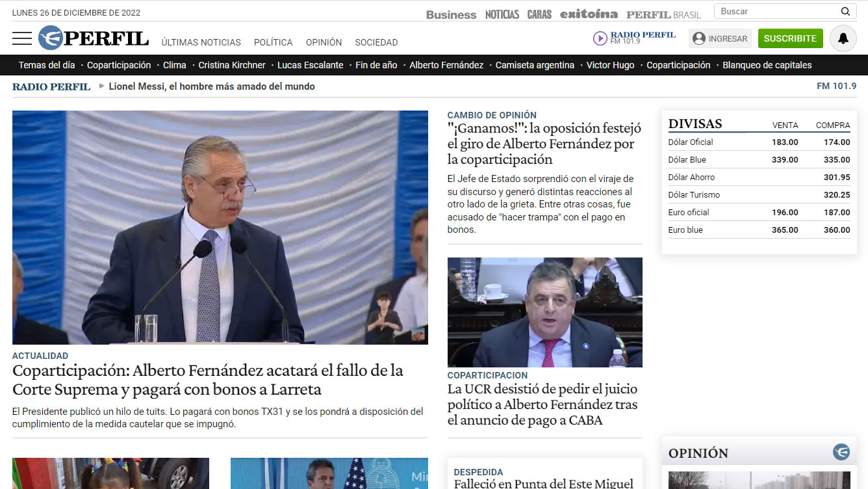Image resolution: width=868 pixels, height=489 pixels.
Task: Go to ÚLTIMAS NOTICIAS section
Action: coord(201,42)
